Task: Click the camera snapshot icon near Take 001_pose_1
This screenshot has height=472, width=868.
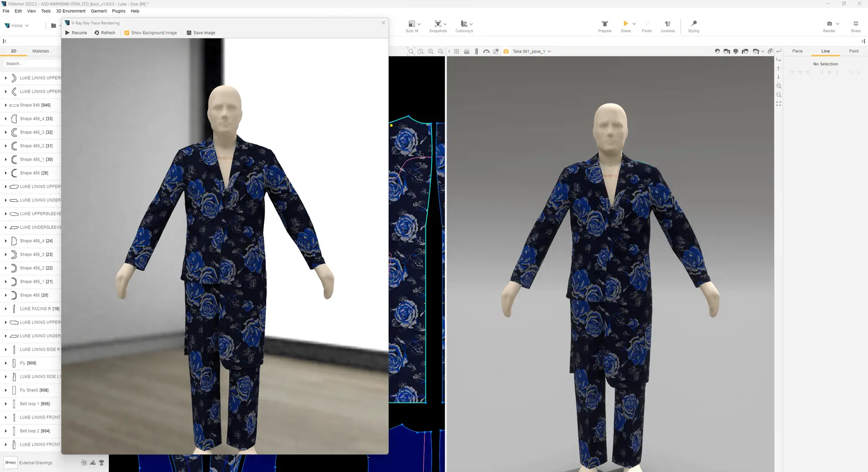Action: point(506,51)
